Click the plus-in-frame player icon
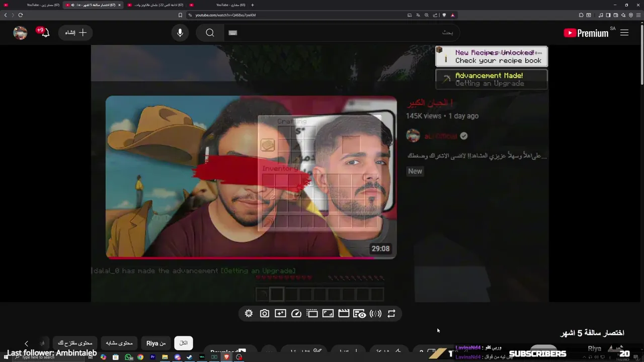Viewport: 644px width, 362px height. (281, 313)
